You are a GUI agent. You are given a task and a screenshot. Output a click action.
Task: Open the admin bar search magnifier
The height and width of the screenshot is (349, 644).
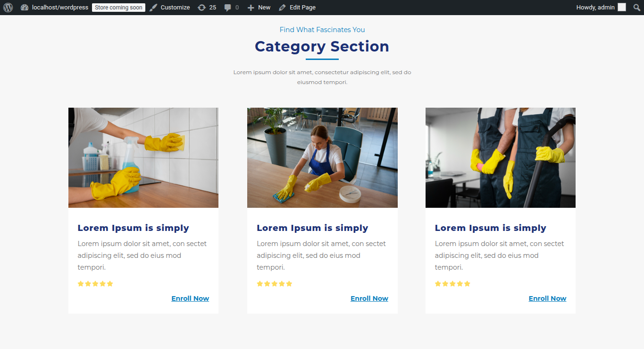(x=636, y=8)
